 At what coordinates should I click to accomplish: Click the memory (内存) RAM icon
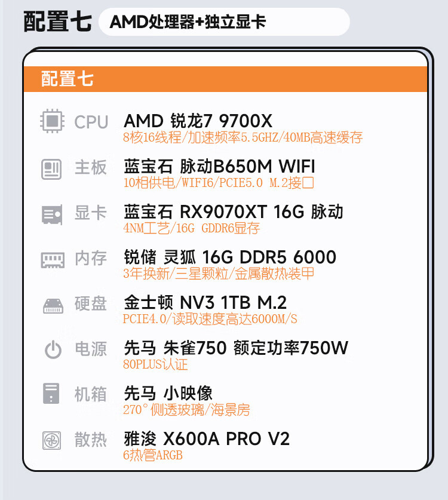[52, 259]
